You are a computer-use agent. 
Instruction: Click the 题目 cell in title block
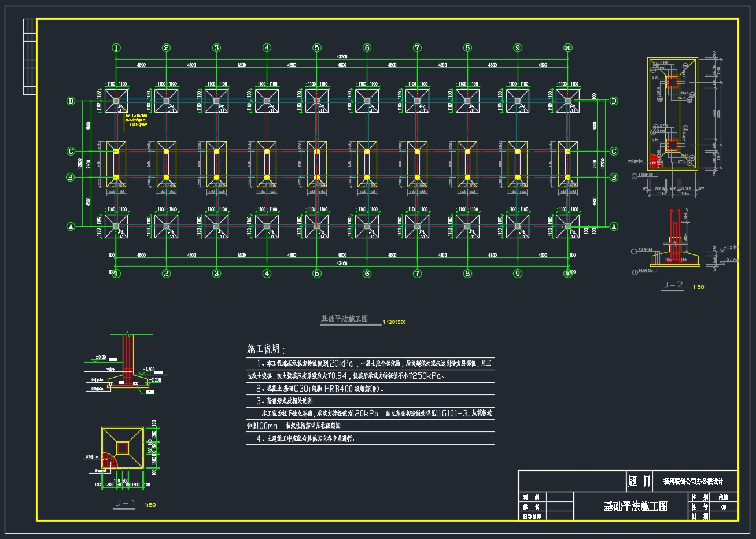click(x=640, y=481)
